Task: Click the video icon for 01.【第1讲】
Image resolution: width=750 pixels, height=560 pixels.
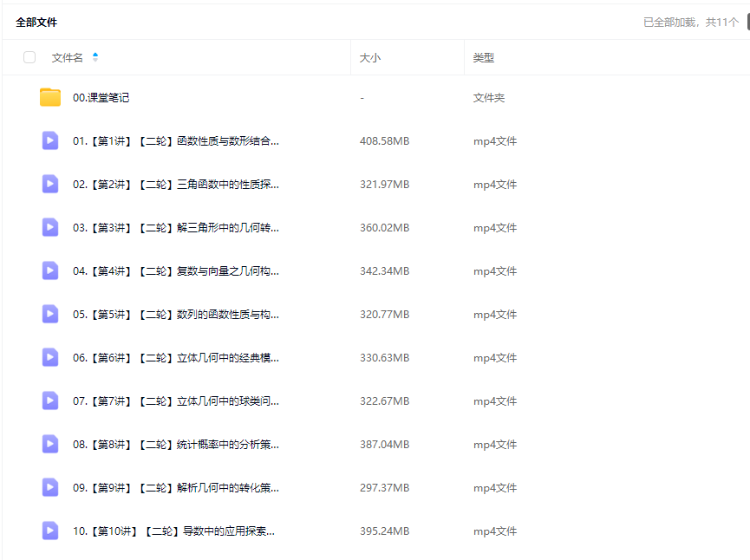Action: pyautogui.click(x=50, y=140)
